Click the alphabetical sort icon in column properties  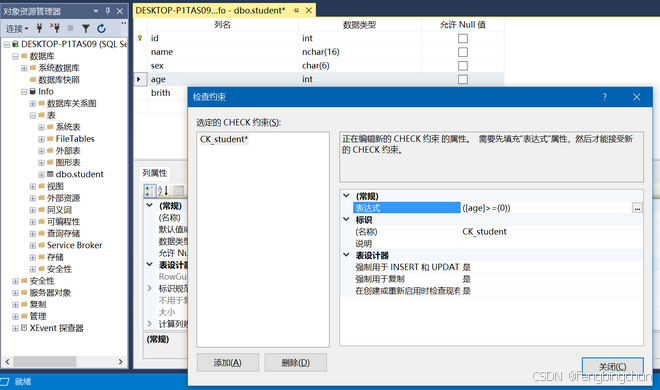[x=163, y=191]
